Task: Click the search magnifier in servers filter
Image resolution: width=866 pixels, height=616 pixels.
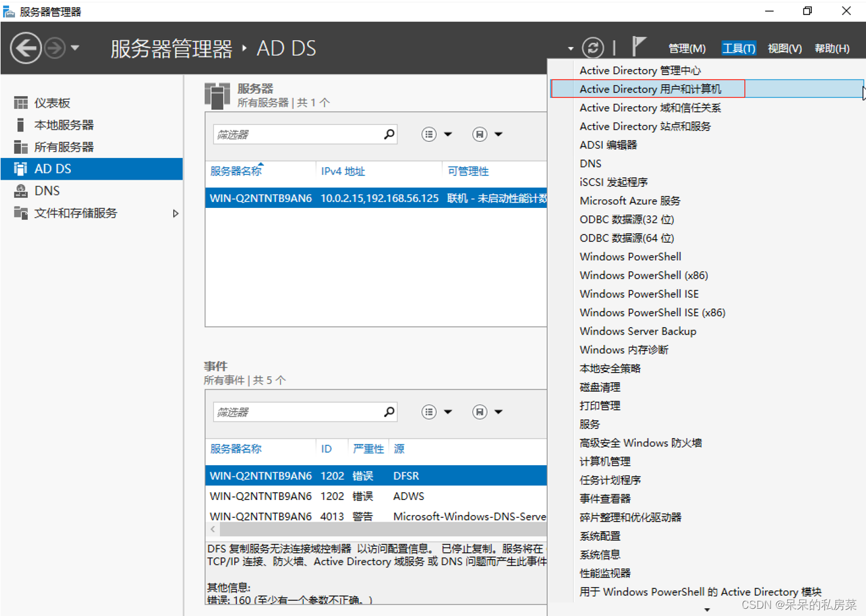Action: tap(389, 134)
